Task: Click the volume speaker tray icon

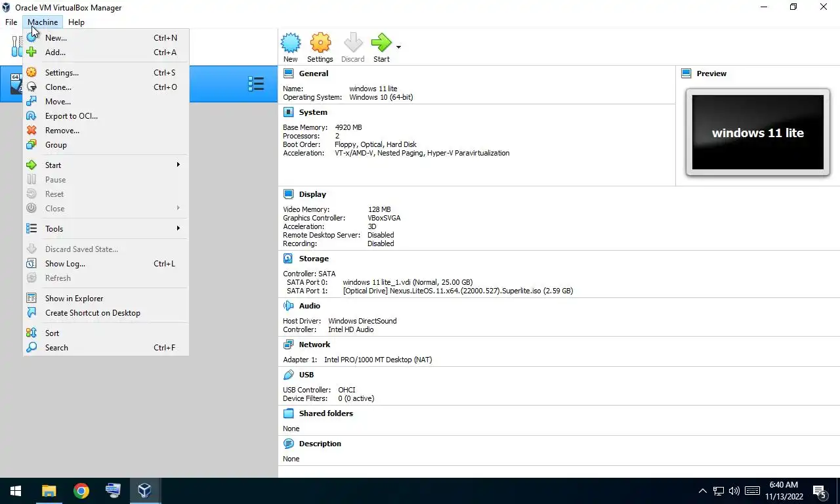Action: point(734,491)
